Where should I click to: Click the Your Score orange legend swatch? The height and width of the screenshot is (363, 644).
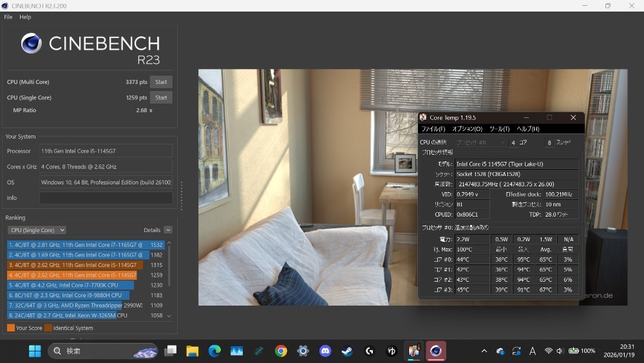pyautogui.click(x=11, y=328)
